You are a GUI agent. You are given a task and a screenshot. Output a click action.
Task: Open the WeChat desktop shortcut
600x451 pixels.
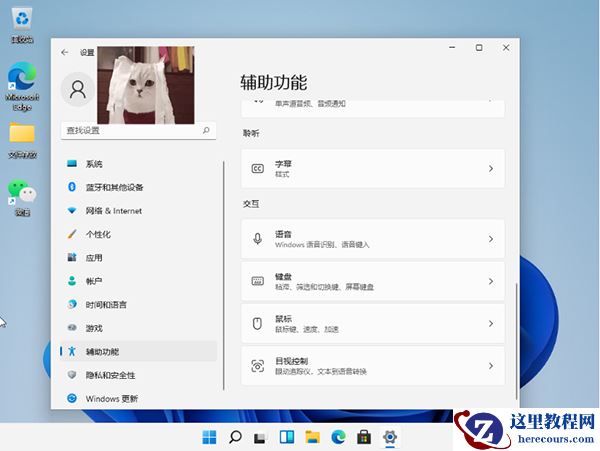(x=22, y=198)
